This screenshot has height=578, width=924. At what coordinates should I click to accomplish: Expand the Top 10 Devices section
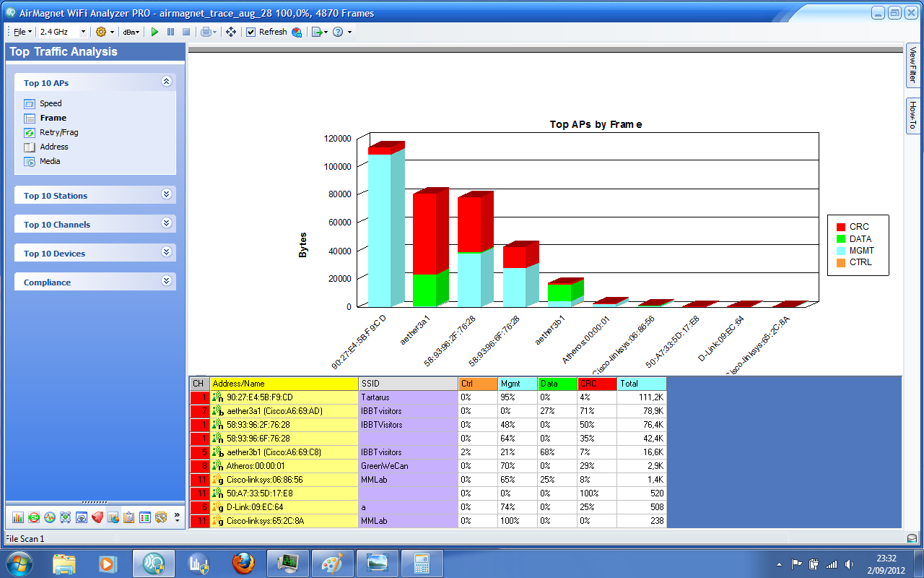[167, 252]
